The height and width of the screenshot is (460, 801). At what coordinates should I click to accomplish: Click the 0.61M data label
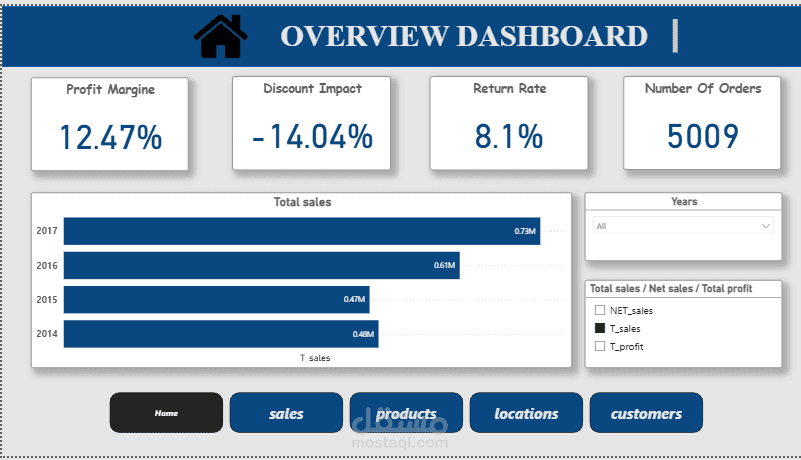tap(444, 265)
